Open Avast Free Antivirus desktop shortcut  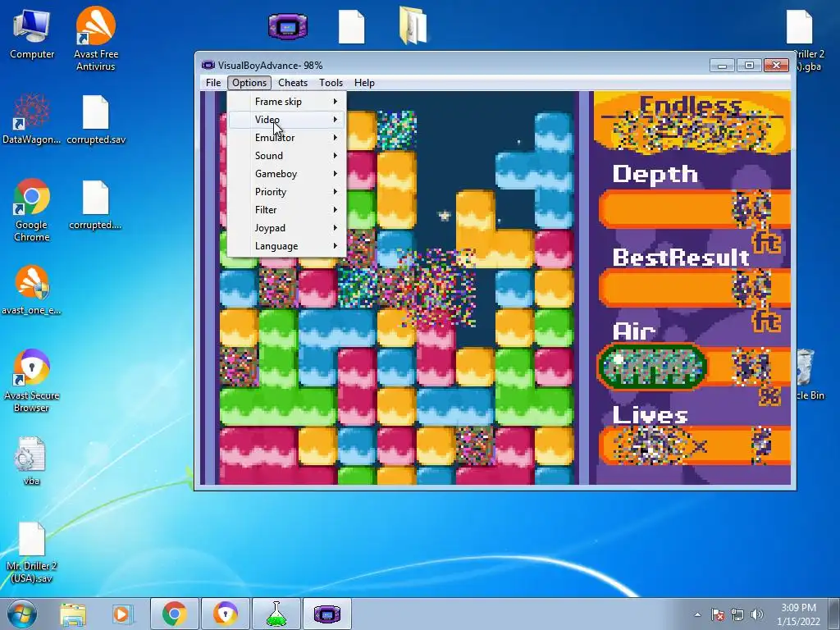pyautogui.click(x=96, y=38)
